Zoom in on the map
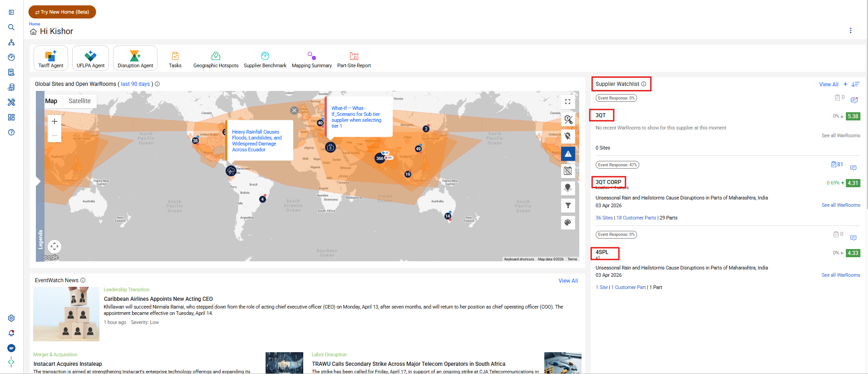This screenshot has height=374, width=868. (54, 121)
